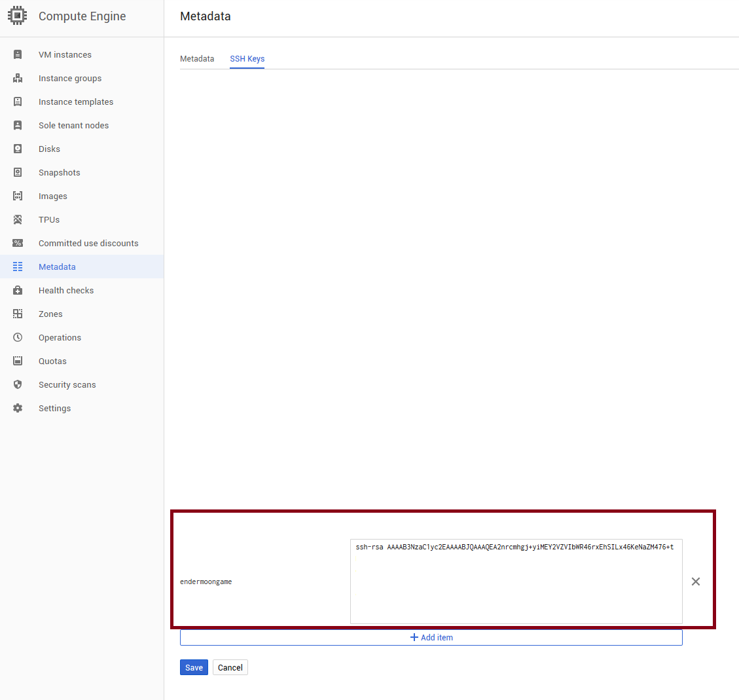
Task: Click the VM instances icon
Action: (x=18, y=55)
